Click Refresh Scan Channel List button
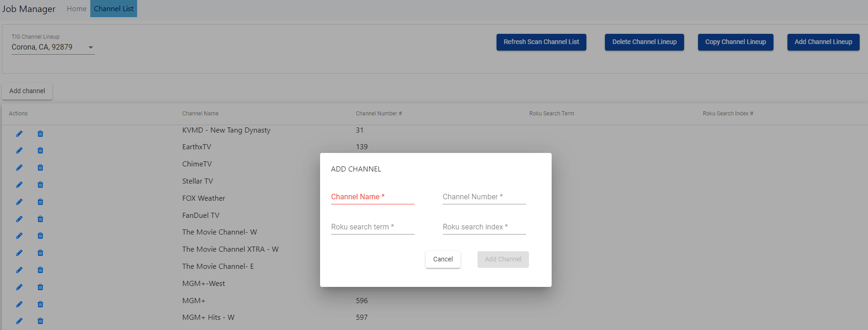868x330 pixels. (541, 42)
